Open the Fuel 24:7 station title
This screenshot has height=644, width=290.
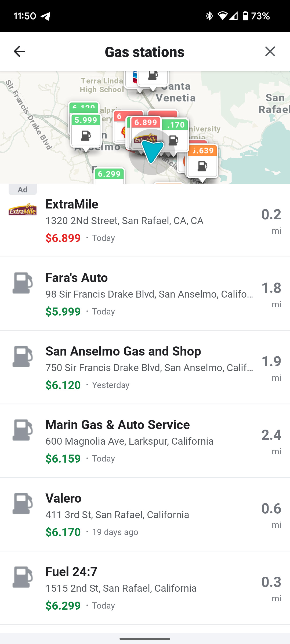coord(71,572)
